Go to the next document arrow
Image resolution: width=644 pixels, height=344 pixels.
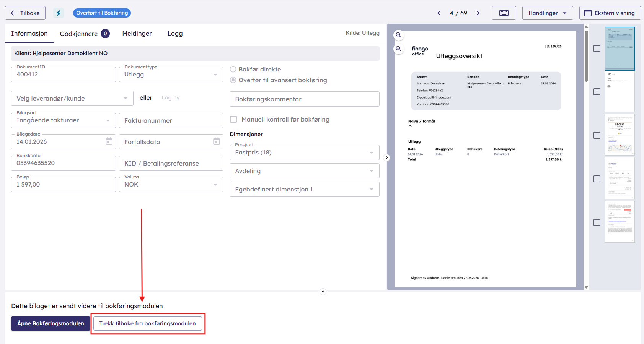[478, 13]
